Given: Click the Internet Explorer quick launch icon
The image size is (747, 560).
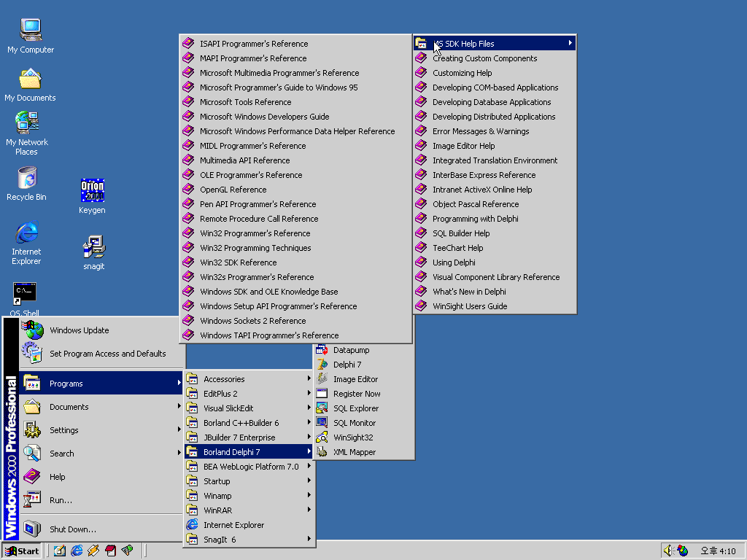Looking at the screenshot, I should [77, 551].
